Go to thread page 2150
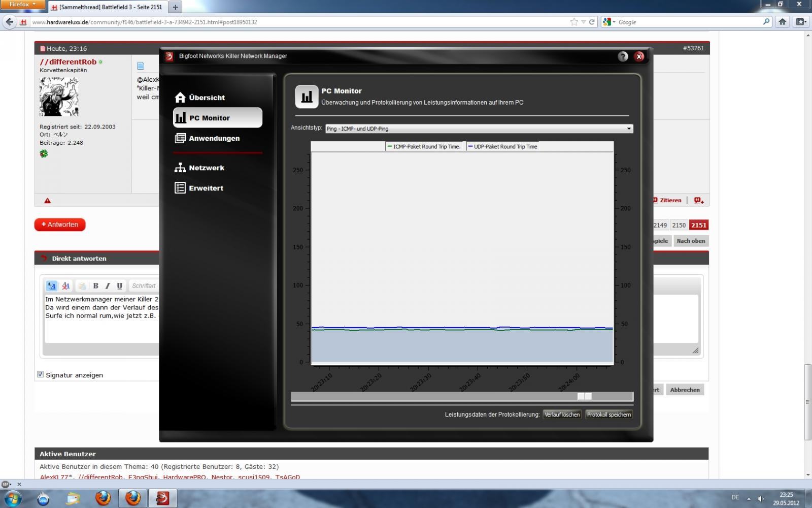This screenshot has height=508, width=812. click(x=679, y=225)
